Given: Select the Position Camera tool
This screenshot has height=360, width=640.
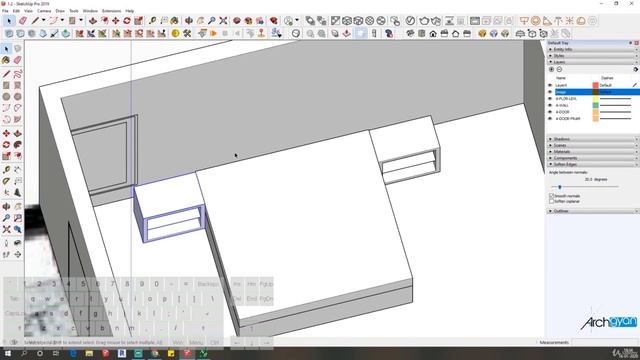Looking at the screenshot, I should [6, 243].
